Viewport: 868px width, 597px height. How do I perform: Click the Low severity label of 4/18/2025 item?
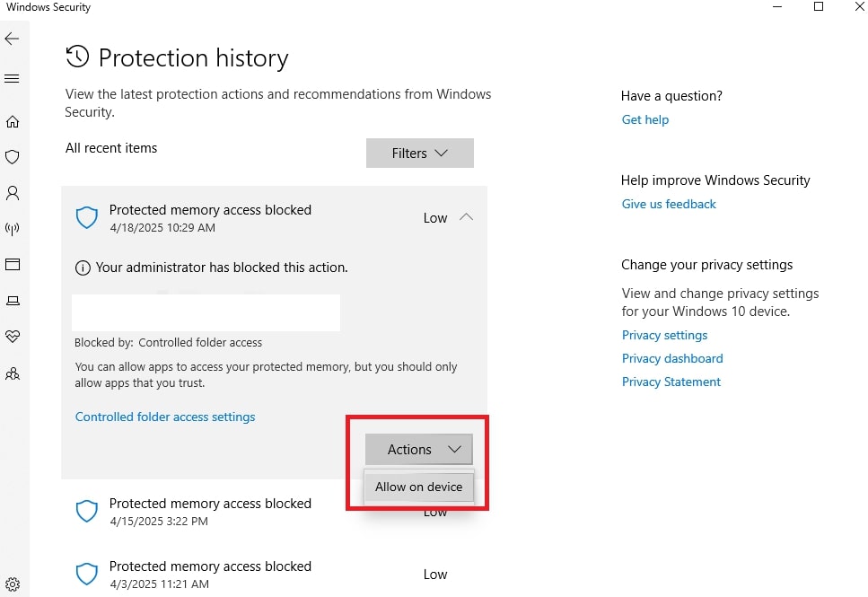pos(435,218)
